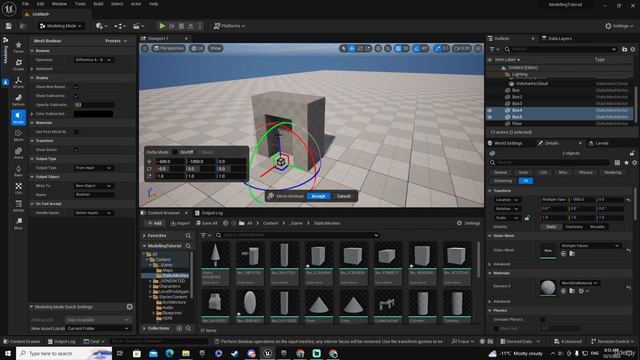Expand the Advanced section under Boolean

click(32, 69)
